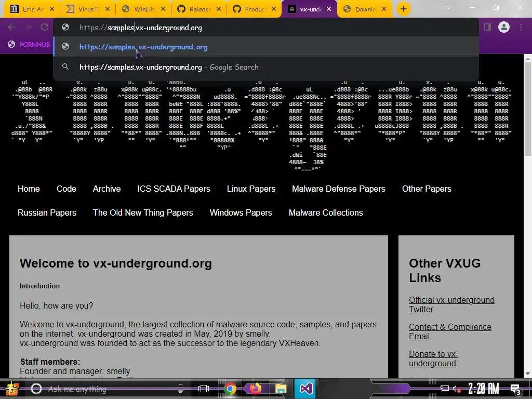Open File Explorer from the taskbar

point(281,389)
